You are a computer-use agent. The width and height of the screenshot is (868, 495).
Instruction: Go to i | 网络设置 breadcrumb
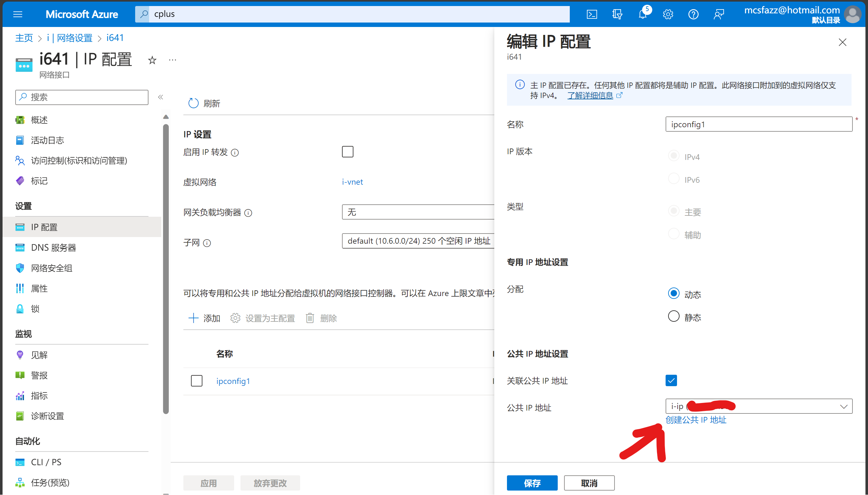pyautogui.click(x=70, y=38)
